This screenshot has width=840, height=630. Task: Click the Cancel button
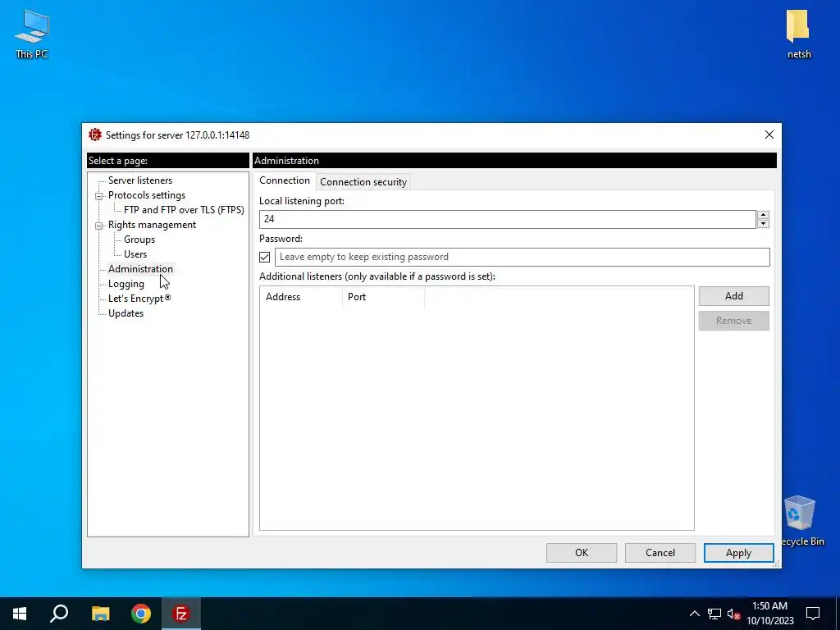tap(660, 553)
